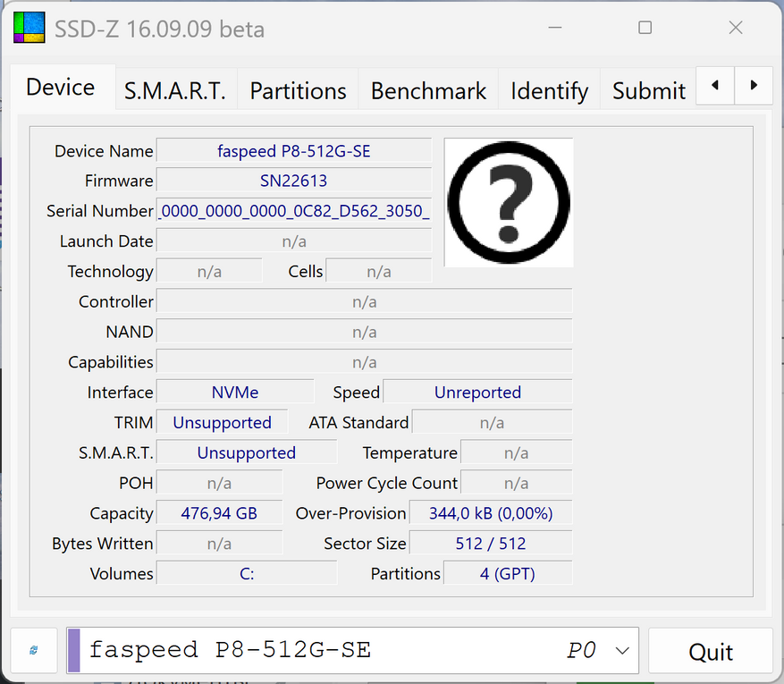Click the Launch Date n/a field

point(294,241)
